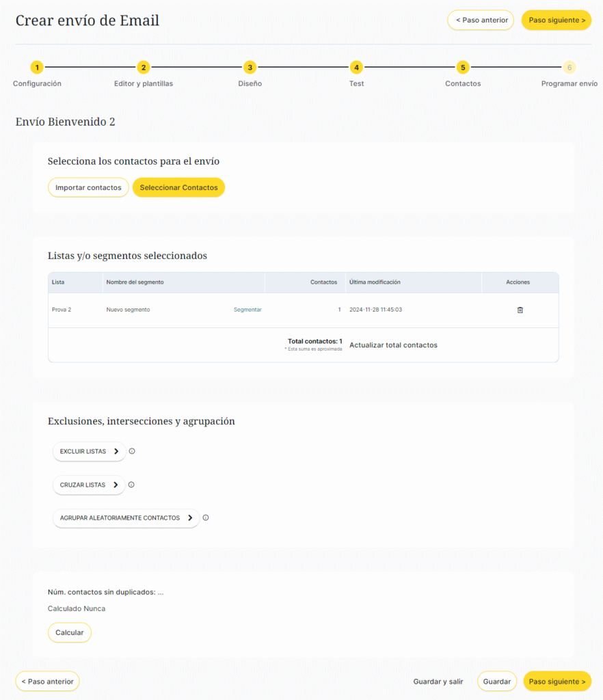Select step 5 Contactos in the stepper
The height and width of the screenshot is (700, 603).
click(x=463, y=67)
